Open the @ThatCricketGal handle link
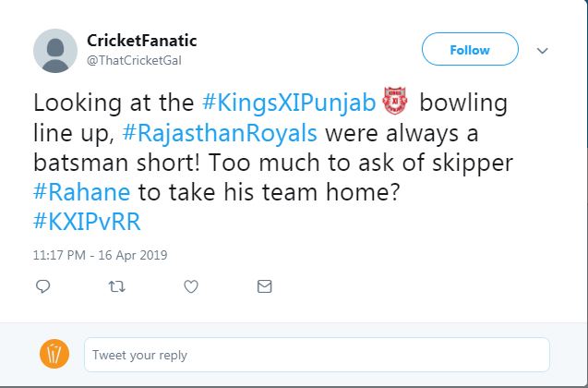588x388 pixels. pos(135,59)
